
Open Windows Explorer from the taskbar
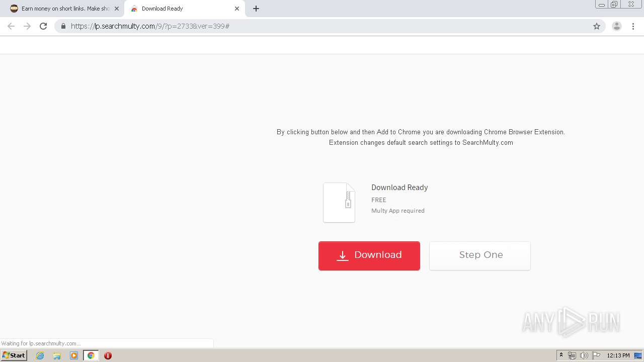click(57, 355)
